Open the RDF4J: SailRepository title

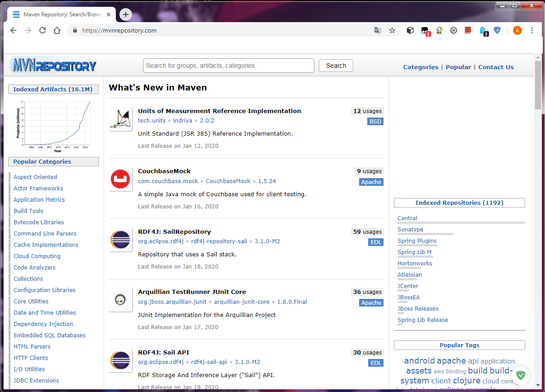(175, 231)
